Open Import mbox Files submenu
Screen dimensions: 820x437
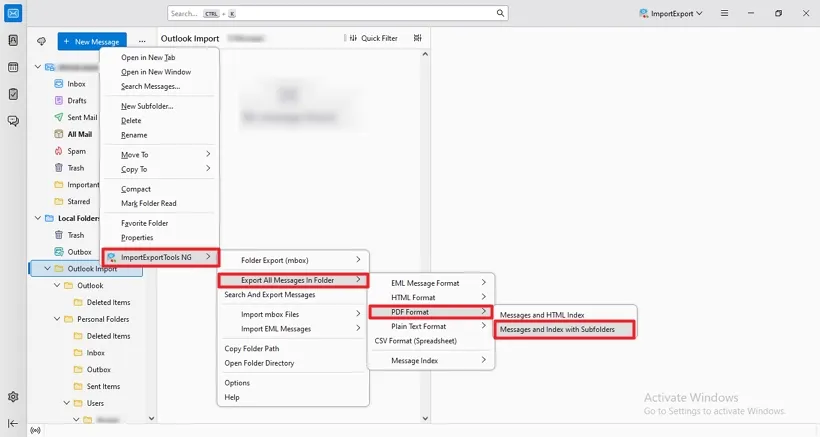pyautogui.click(x=293, y=315)
